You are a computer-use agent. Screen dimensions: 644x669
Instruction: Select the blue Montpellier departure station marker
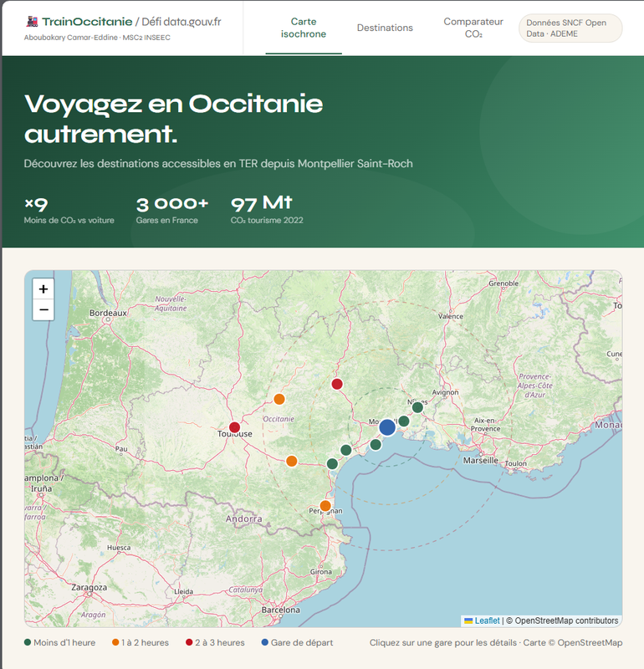387,428
